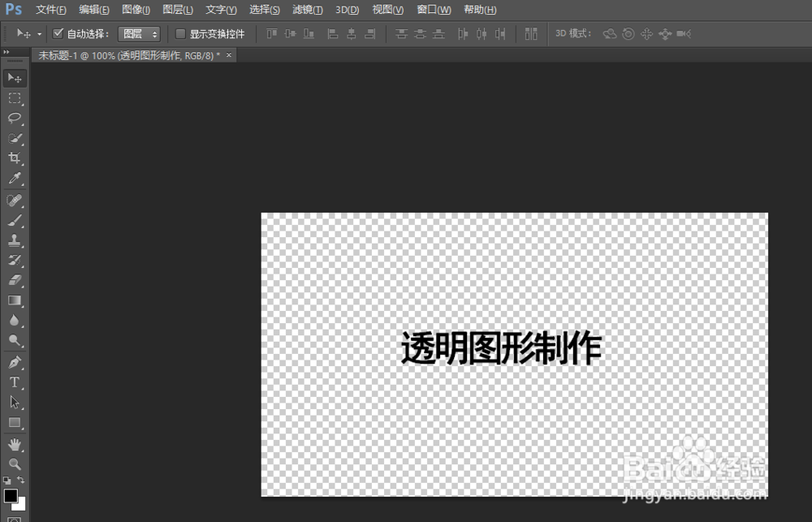Click the align left edges icon

coord(333,33)
